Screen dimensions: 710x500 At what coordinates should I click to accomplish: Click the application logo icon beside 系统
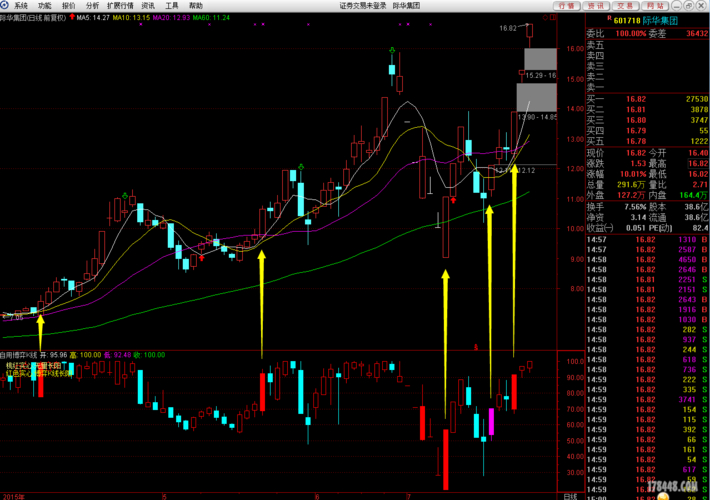click(5, 5)
